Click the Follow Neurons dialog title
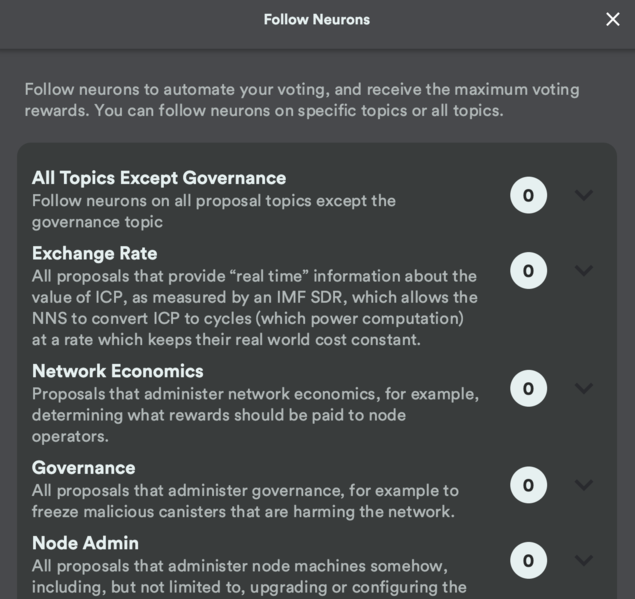 pos(316,20)
